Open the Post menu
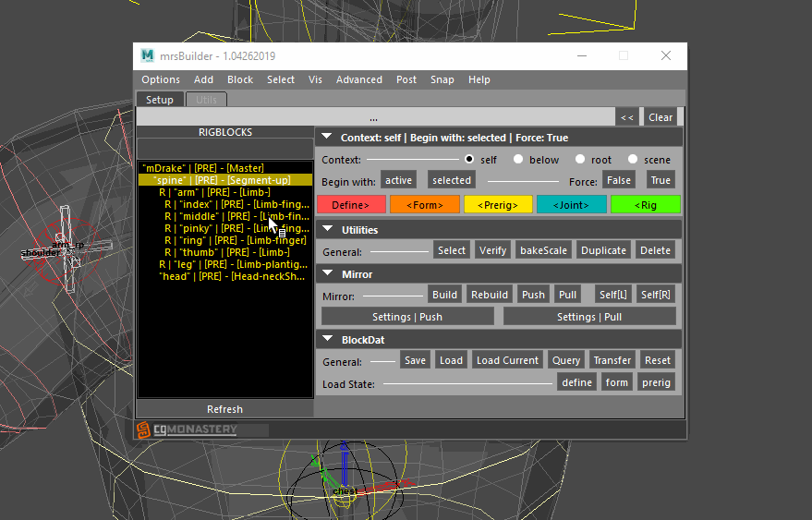 click(406, 79)
